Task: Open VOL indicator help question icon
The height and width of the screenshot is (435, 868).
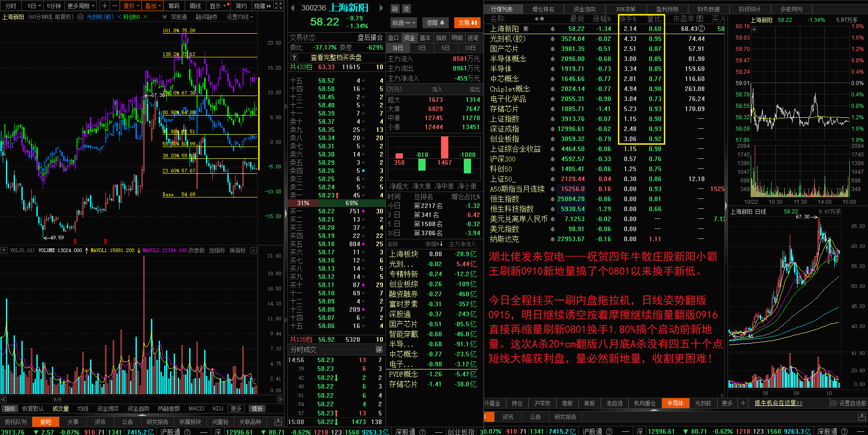Action: point(4,250)
